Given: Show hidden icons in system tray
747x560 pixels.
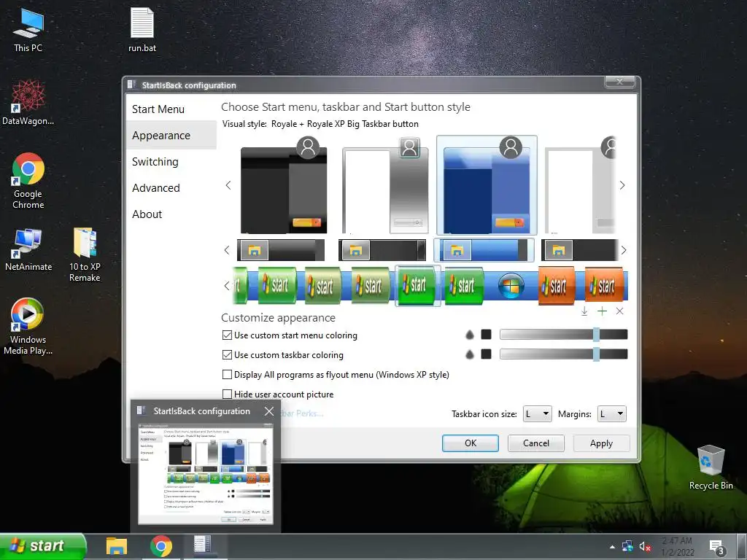Looking at the screenshot, I should click(612, 547).
